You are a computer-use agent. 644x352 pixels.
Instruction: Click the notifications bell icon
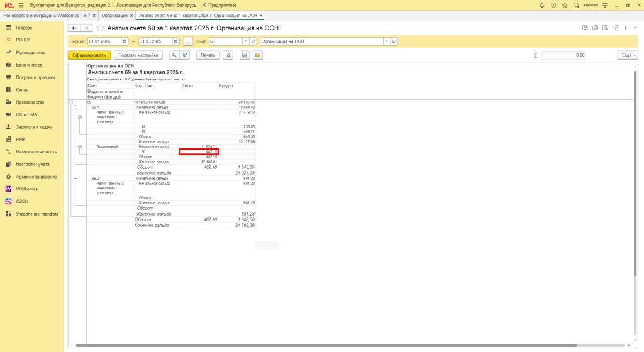[x=542, y=5]
